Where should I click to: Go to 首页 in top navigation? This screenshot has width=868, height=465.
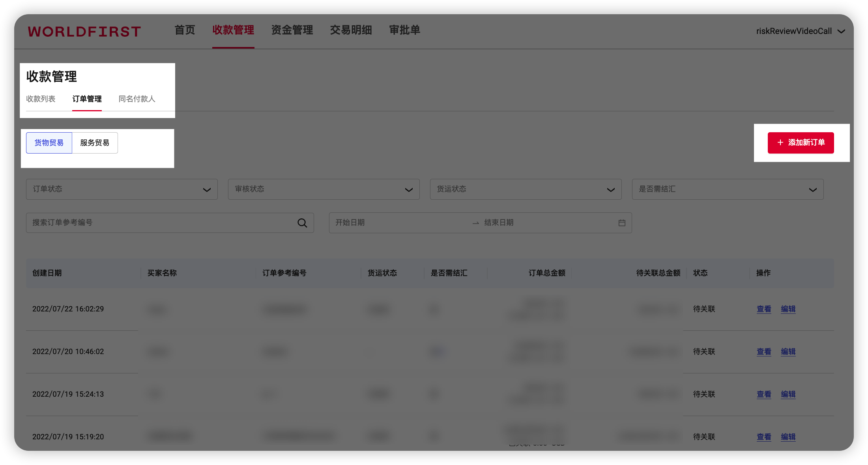coord(185,30)
